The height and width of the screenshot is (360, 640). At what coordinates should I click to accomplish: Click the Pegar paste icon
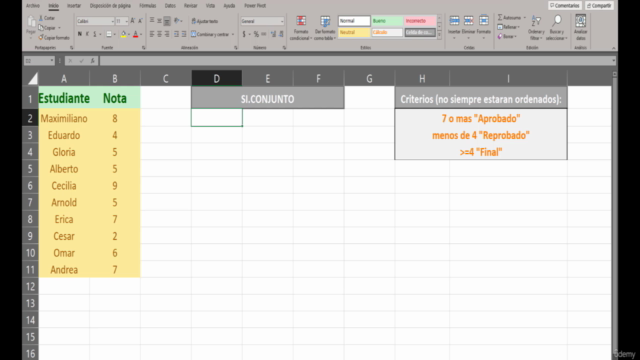click(31, 22)
